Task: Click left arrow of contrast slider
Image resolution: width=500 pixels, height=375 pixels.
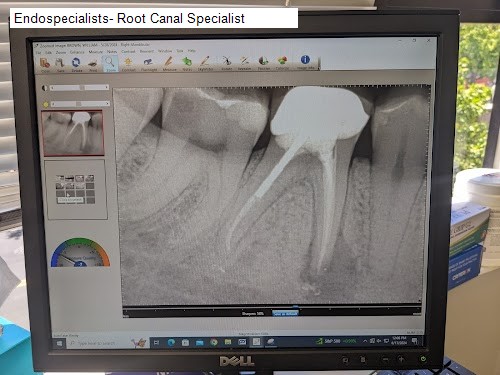Action: pos(52,88)
